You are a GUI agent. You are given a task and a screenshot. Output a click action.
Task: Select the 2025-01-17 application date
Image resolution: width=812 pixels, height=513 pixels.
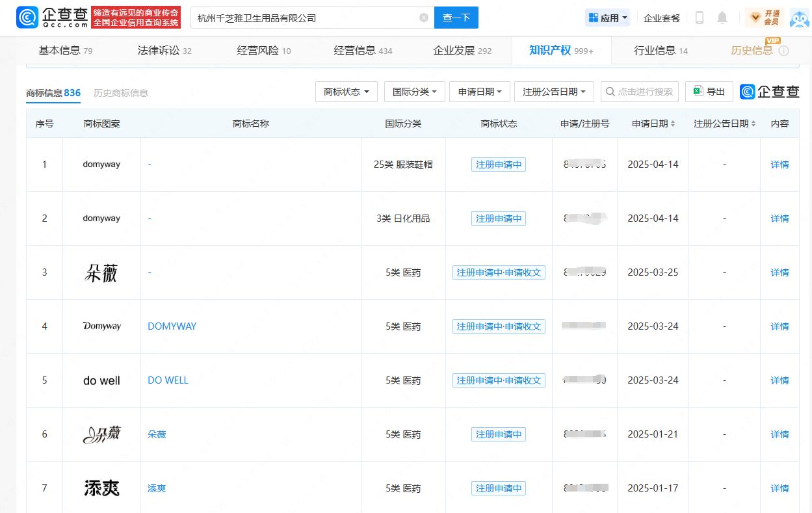coord(653,488)
